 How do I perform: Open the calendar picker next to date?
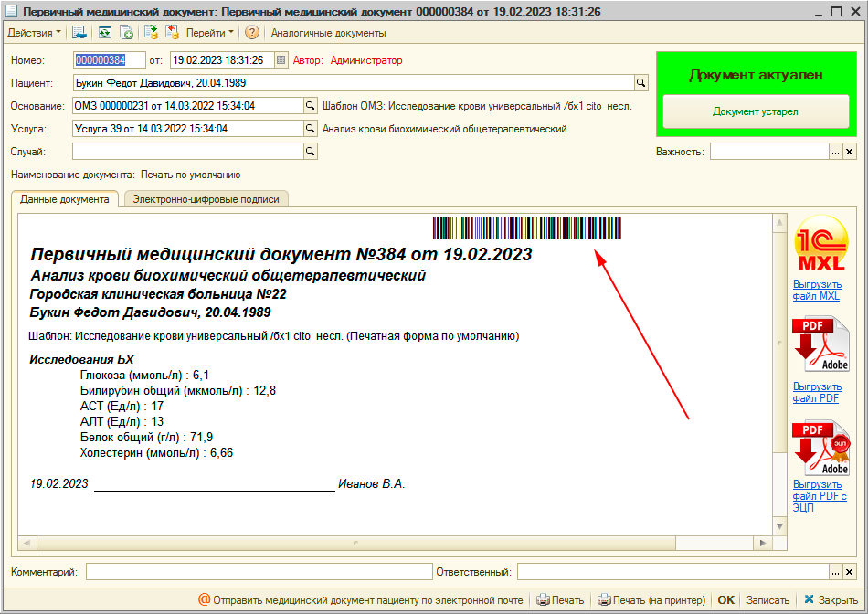coord(281,60)
